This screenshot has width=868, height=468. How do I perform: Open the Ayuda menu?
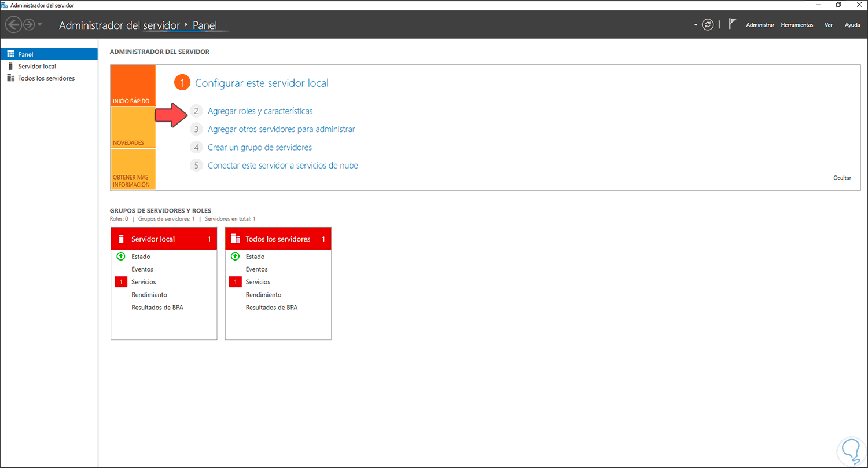[x=852, y=25]
